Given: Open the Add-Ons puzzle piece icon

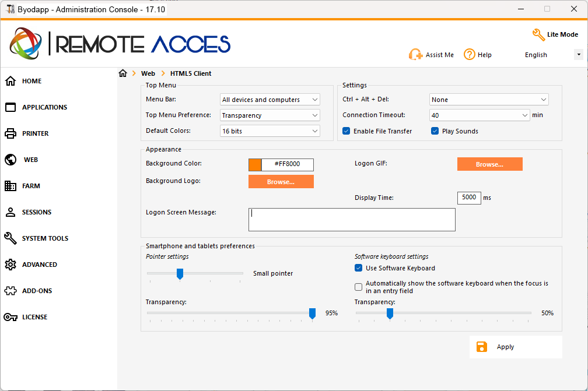Looking at the screenshot, I should [x=10, y=291].
